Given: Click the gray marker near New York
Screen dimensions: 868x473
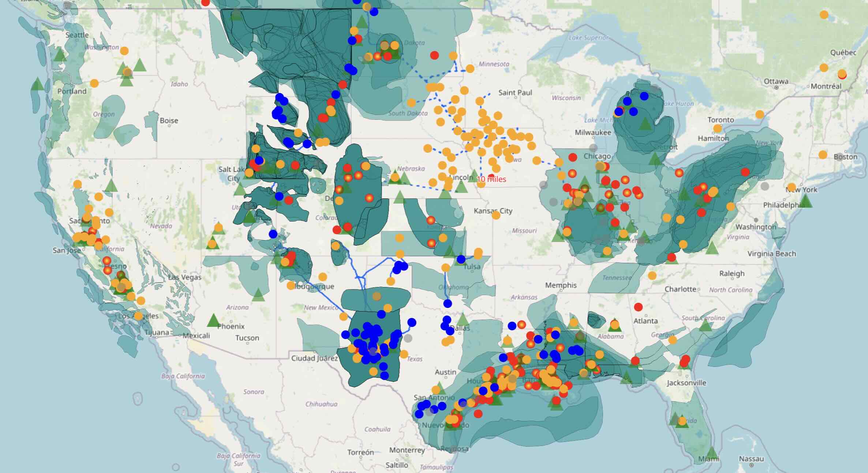Looking at the screenshot, I should [765, 186].
